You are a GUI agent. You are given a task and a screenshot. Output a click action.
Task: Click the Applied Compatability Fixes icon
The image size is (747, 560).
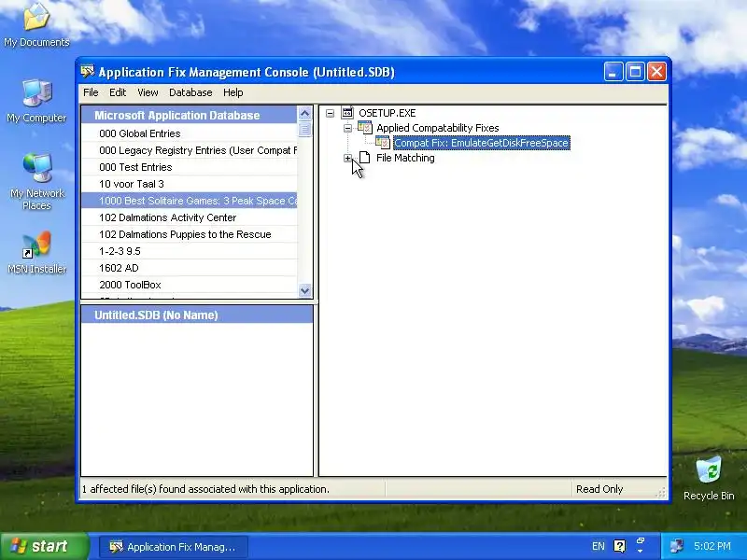(365, 128)
